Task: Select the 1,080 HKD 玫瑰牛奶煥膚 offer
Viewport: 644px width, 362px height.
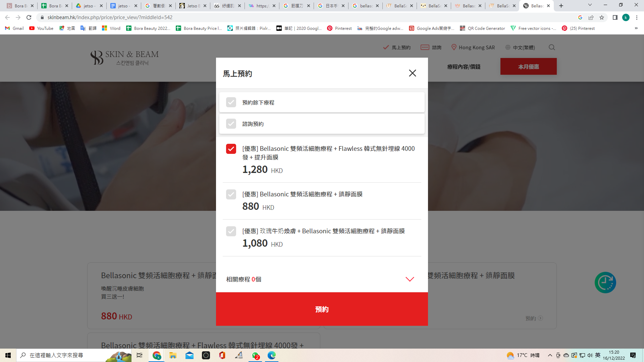Action: (x=231, y=231)
